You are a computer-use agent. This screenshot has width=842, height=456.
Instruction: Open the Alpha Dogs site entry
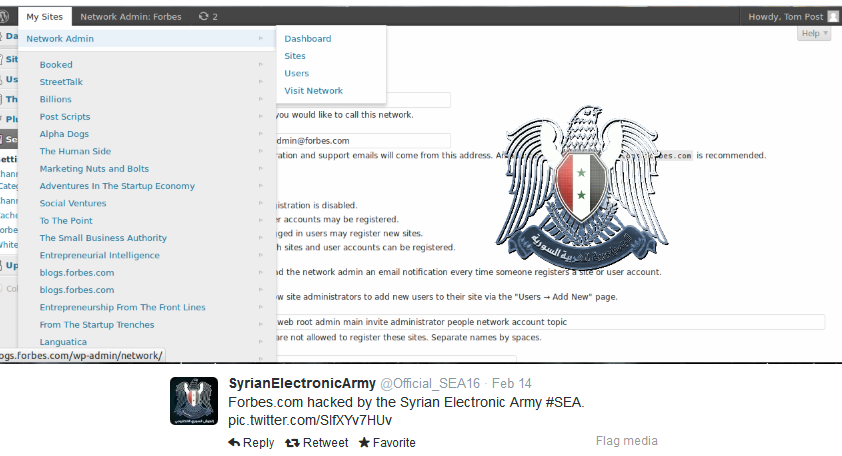(64, 134)
